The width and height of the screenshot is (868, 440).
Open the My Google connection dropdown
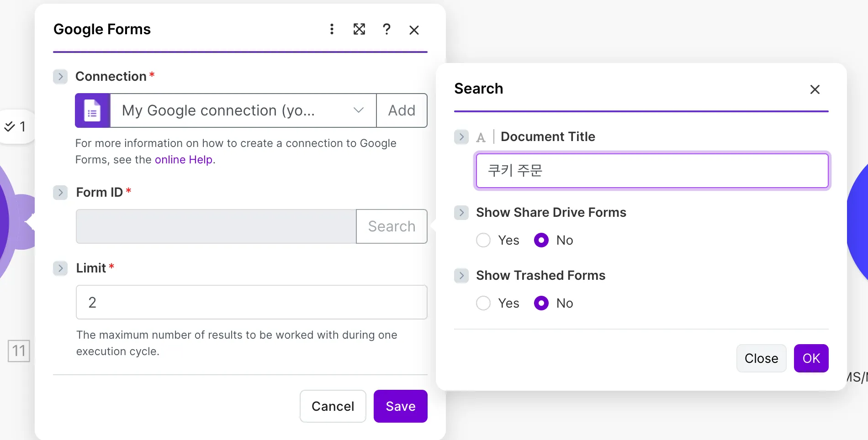click(x=243, y=110)
